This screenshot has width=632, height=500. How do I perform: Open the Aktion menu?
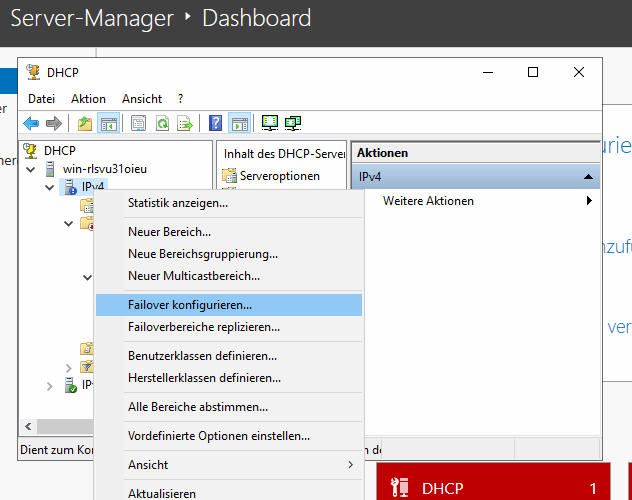(88, 99)
